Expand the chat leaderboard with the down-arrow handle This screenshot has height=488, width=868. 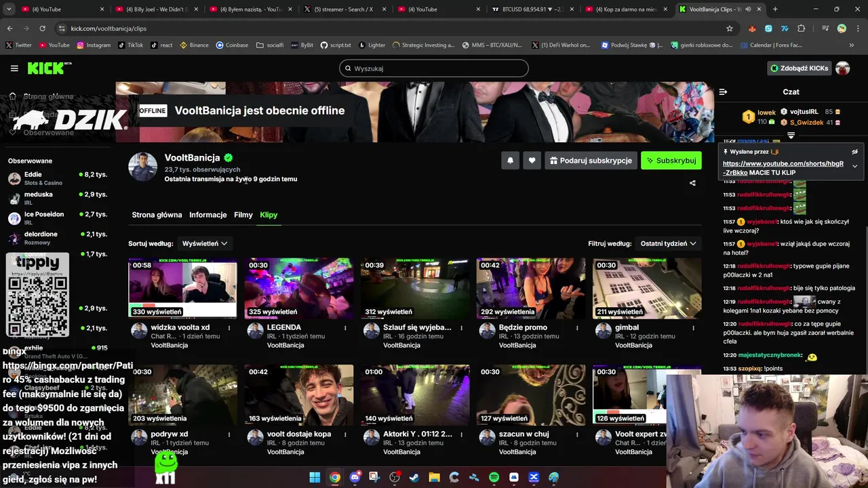click(791, 136)
